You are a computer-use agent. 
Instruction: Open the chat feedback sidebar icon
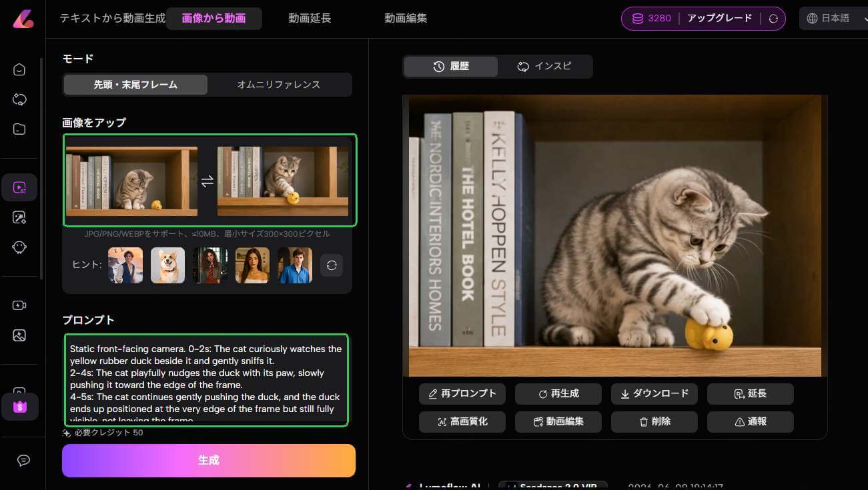click(x=23, y=460)
